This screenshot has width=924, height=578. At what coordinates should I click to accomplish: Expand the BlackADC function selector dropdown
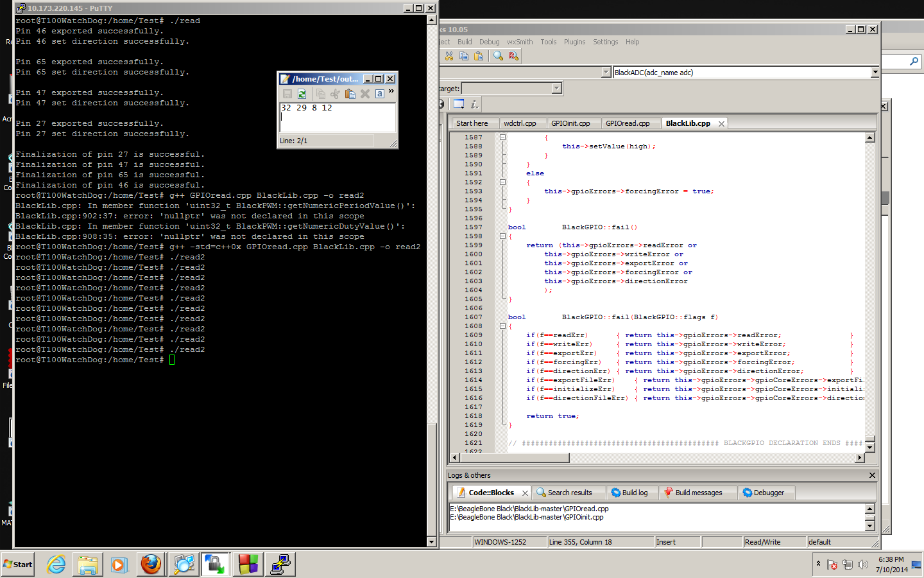(x=875, y=73)
